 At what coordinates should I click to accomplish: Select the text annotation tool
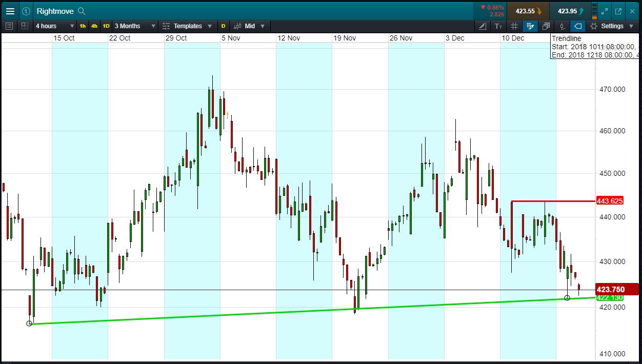[x=498, y=26]
